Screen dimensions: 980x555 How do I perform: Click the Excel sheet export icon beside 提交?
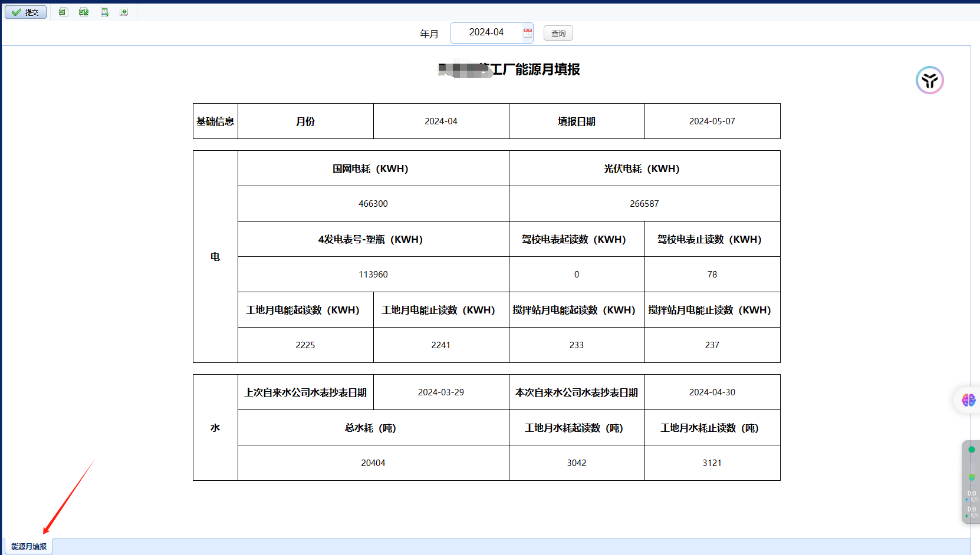point(63,12)
